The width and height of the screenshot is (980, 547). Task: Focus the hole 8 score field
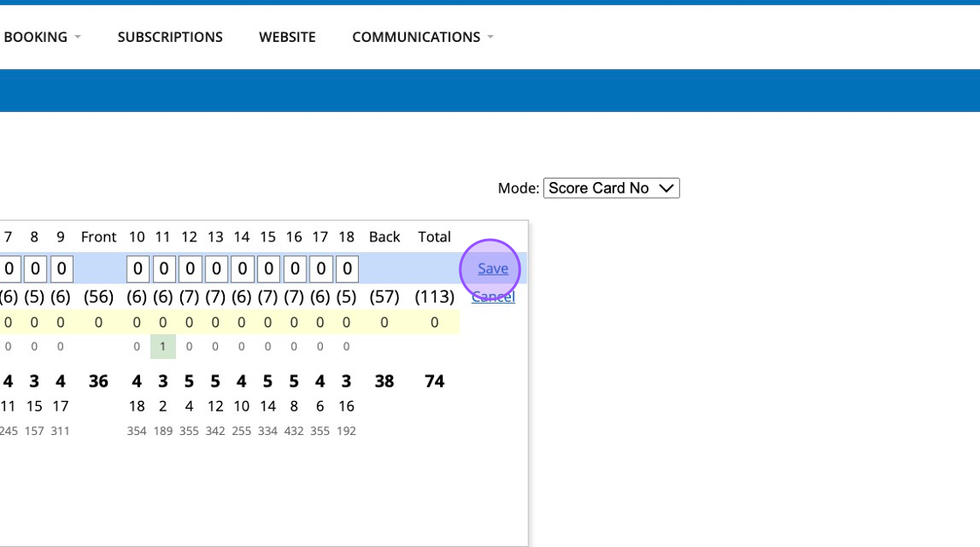tap(35, 269)
